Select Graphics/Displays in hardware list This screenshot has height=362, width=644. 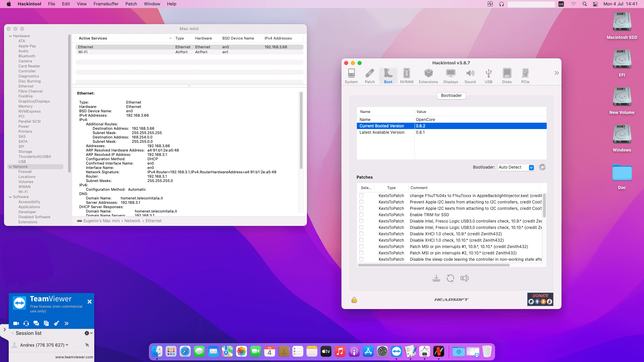pyautogui.click(x=34, y=102)
